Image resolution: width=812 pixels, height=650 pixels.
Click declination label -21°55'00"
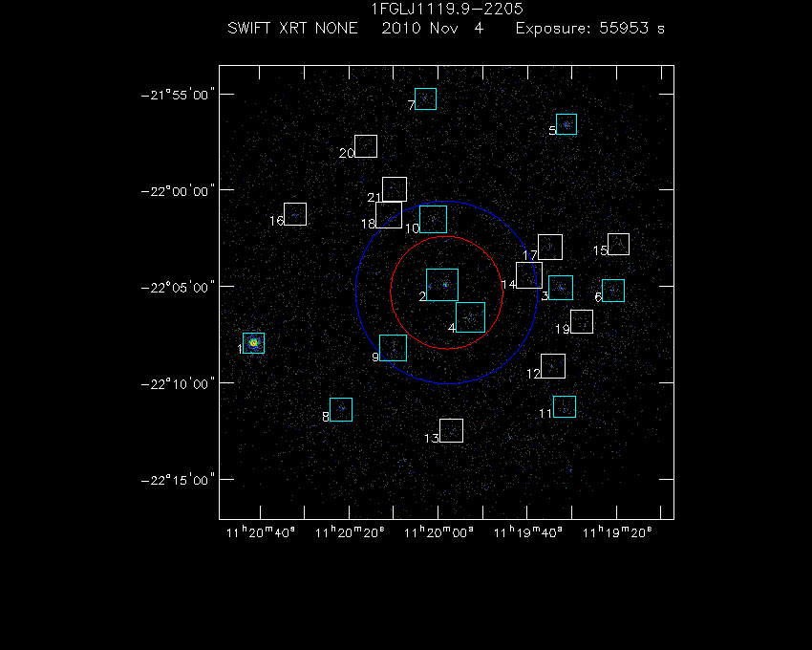tap(178, 95)
